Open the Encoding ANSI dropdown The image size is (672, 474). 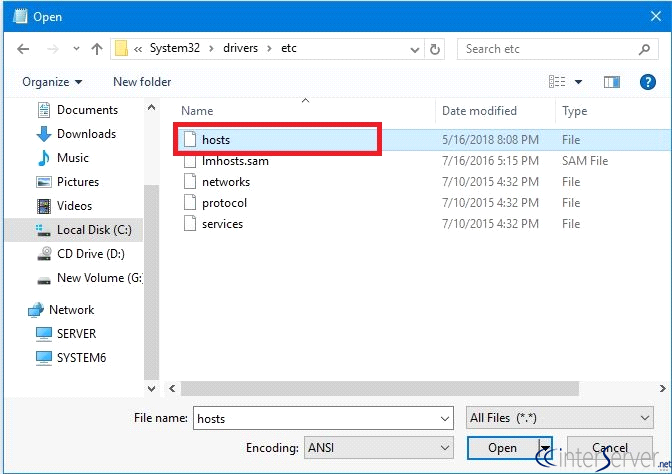(378, 447)
